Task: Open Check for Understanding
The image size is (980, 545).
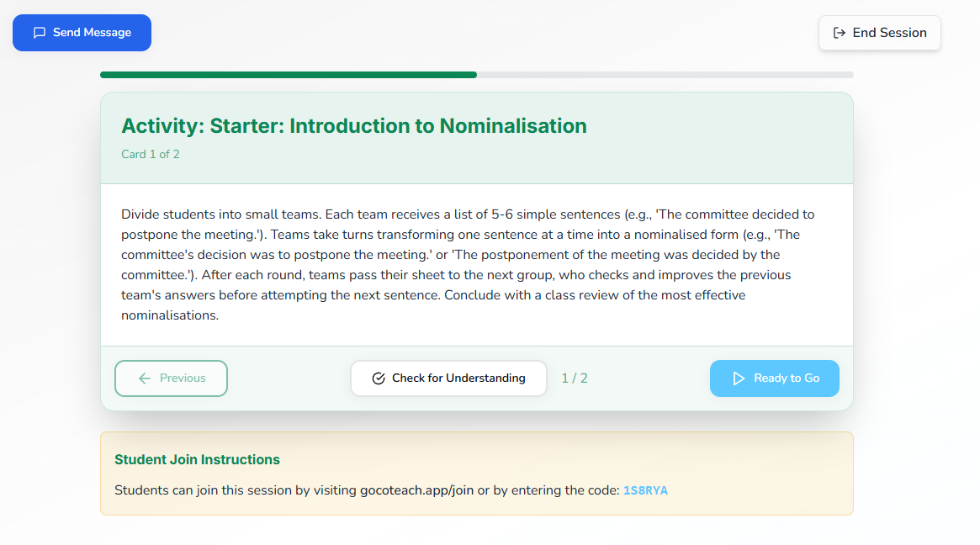Action: tap(458, 378)
